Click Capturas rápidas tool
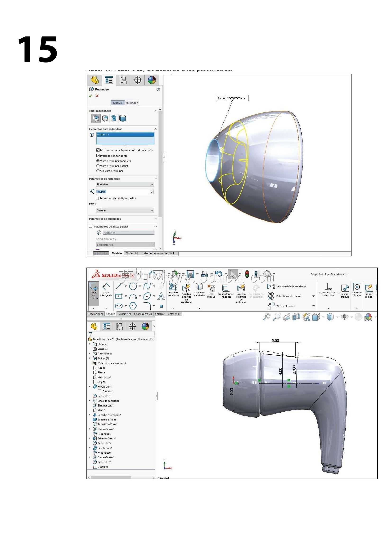 pyautogui.click(x=357, y=290)
